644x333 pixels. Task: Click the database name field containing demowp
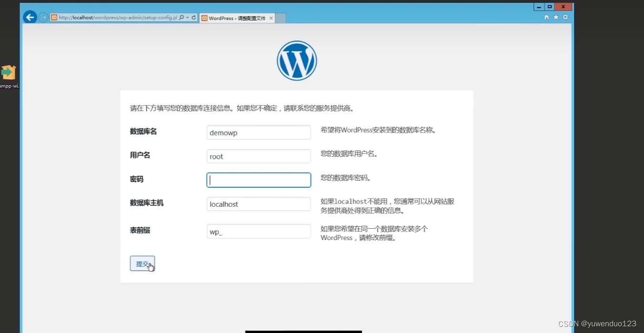click(259, 132)
